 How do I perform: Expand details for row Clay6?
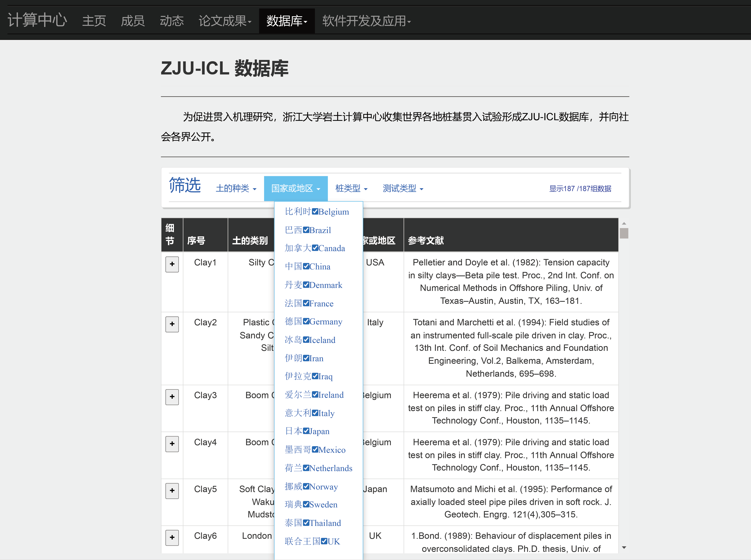172,538
